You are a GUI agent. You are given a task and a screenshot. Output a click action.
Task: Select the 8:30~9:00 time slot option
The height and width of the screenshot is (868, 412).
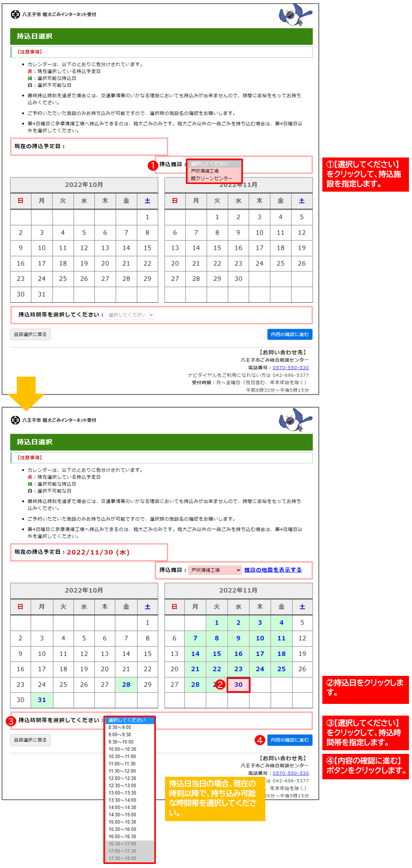(x=120, y=727)
